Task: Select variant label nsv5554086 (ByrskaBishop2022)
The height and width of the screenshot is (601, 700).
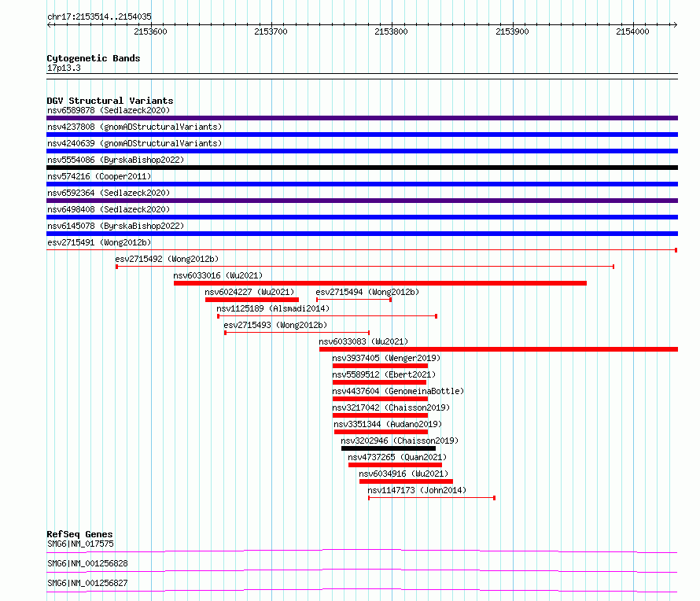Action: click(x=116, y=160)
